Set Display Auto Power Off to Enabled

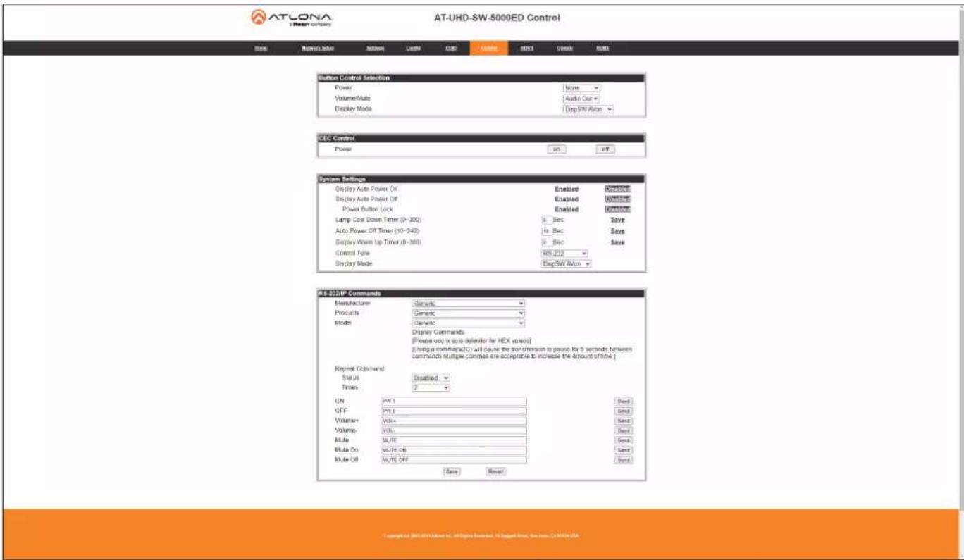pos(567,199)
